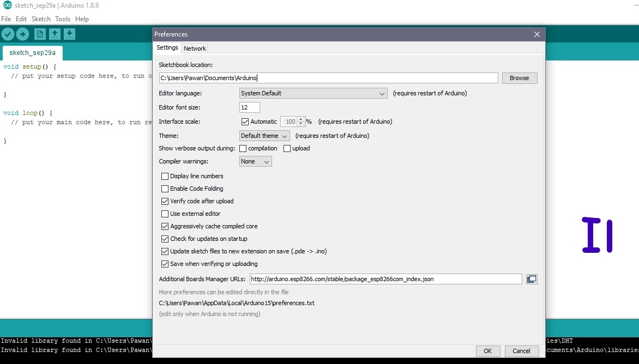Cancel the Preferences dialog

point(522,351)
